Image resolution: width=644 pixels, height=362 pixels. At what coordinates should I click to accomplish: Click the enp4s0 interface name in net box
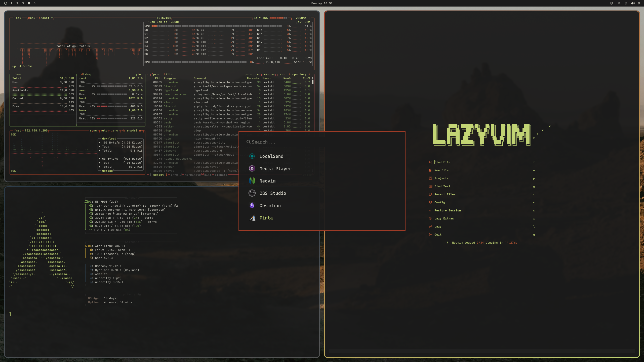(132, 131)
